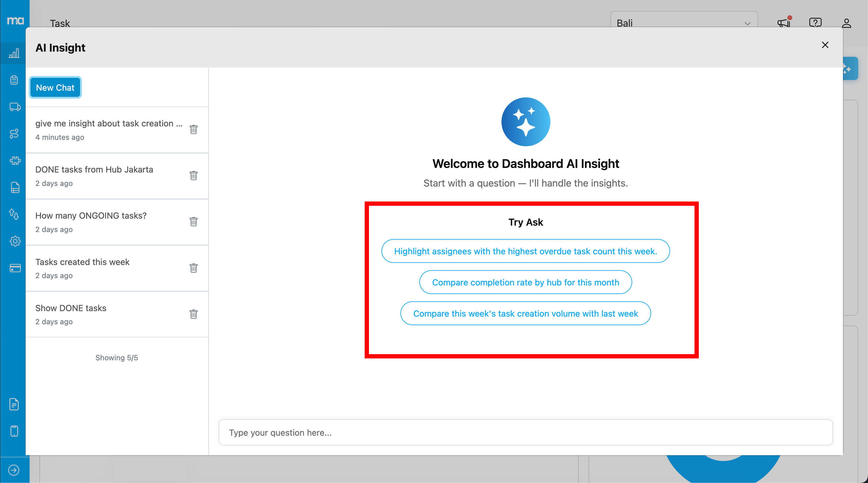Open the payment card icon in sidebar
Viewport: 868px width, 483px height.
pyautogui.click(x=14, y=268)
